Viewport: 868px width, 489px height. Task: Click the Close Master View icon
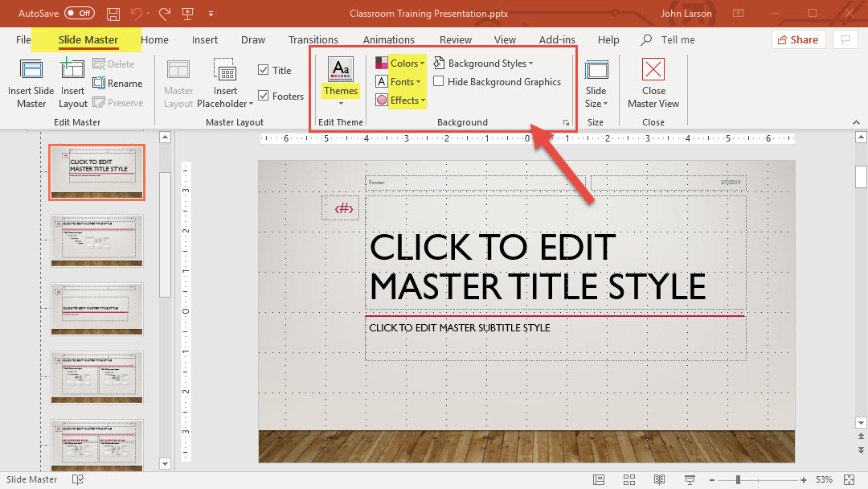click(653, 71)
